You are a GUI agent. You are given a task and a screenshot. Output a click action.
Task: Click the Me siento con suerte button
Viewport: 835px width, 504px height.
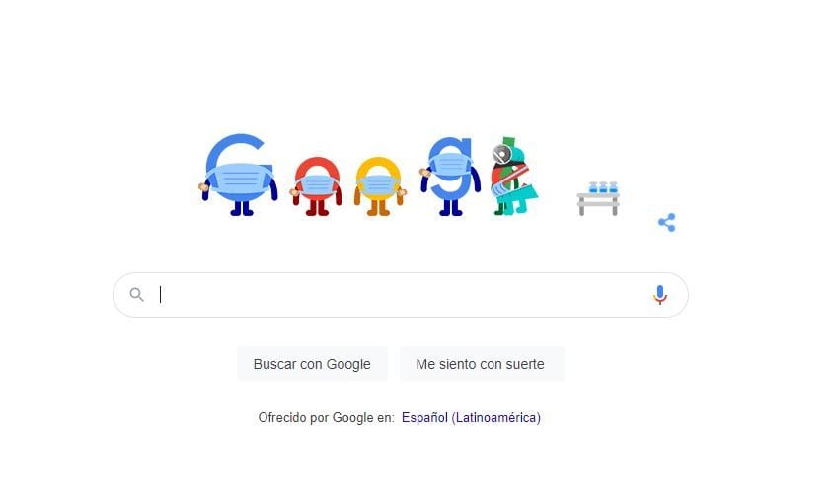tap(481, 364)
